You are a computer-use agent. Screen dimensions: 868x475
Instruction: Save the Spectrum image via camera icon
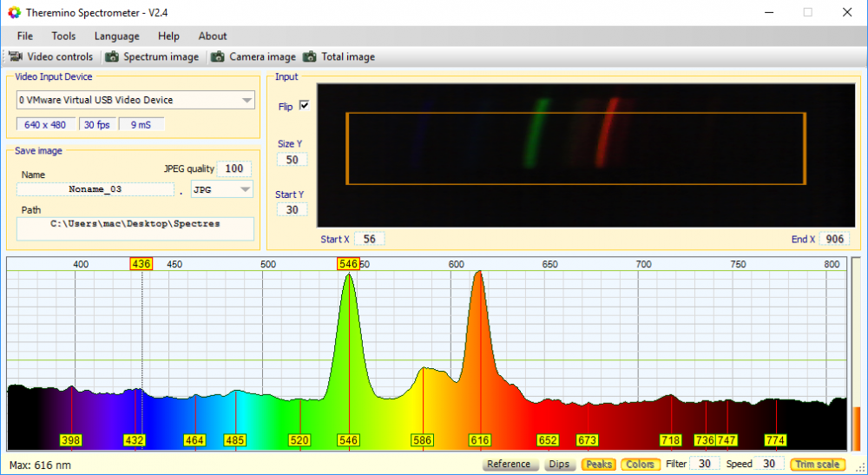112,56
